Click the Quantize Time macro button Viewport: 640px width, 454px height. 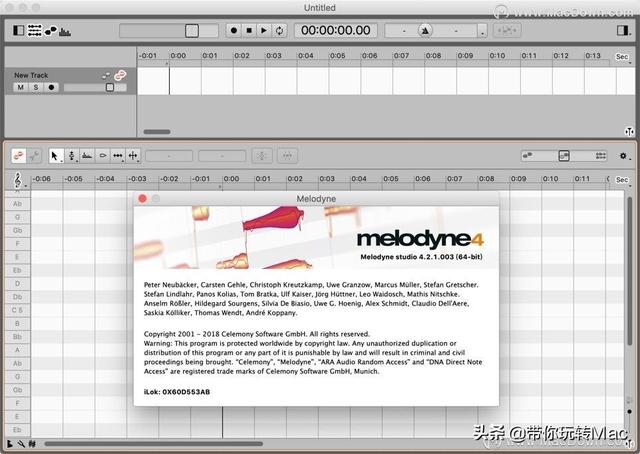tap(287, 156)
